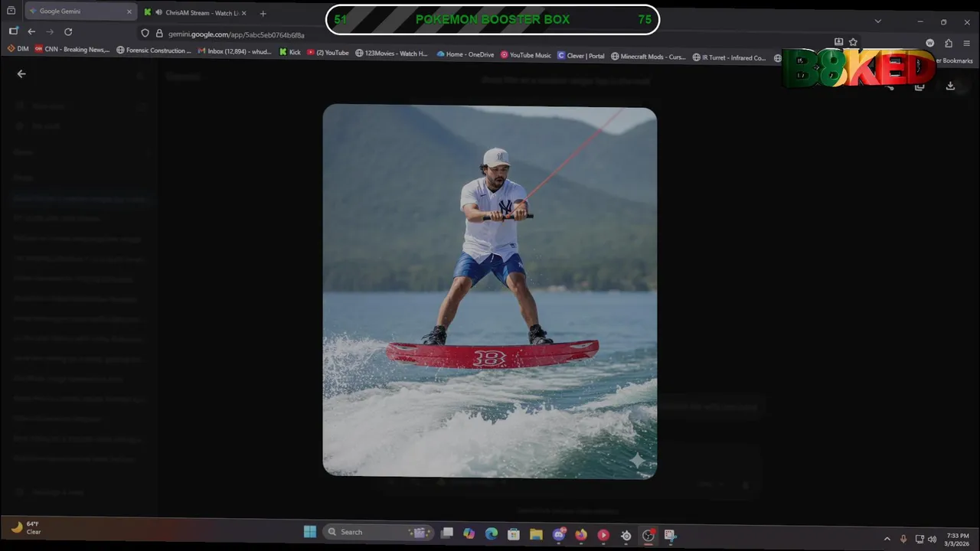Open Snipping Tool from taskbar
980x551 pixels.
[670, 536]
